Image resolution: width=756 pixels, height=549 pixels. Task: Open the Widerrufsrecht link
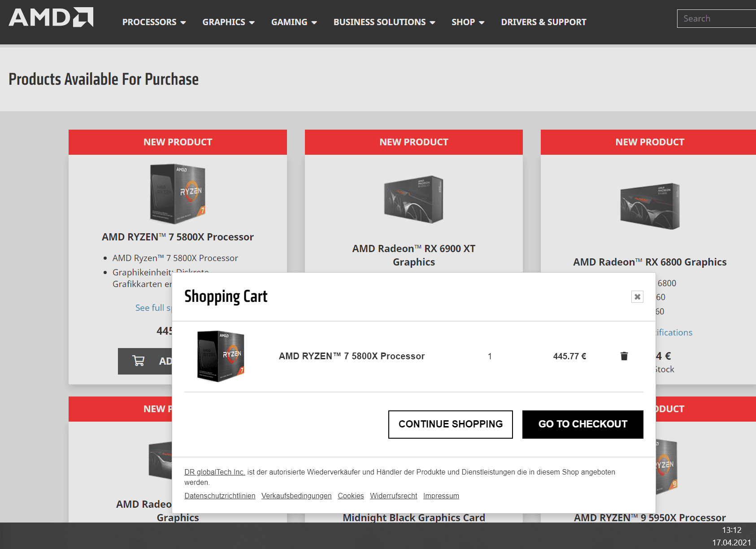coord(394,496)
